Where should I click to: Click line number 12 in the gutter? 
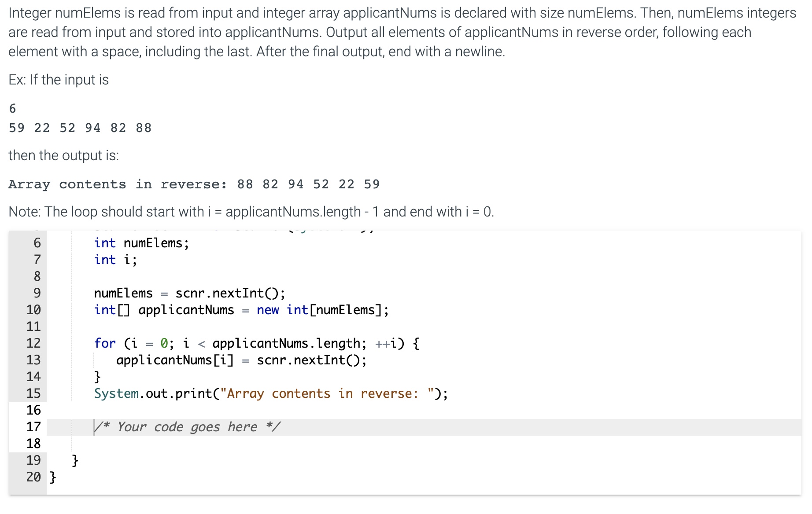pyautogui.click(x=33, y=343)
